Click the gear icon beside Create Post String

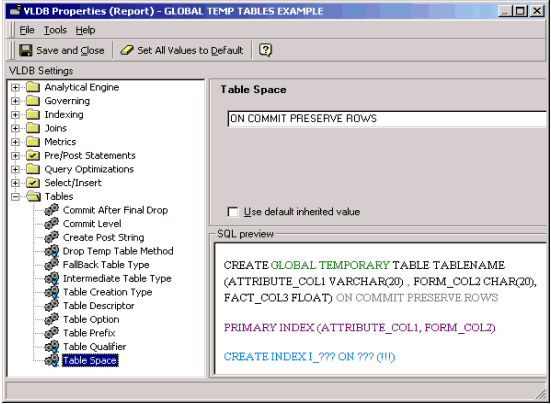click(51, 237)
